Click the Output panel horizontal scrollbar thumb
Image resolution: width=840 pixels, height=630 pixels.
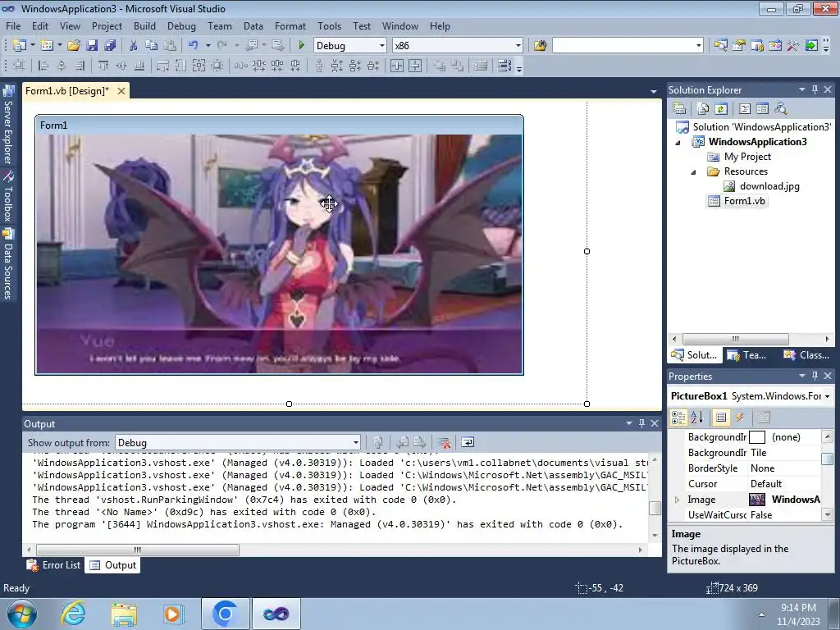click(x=138, y=550)
